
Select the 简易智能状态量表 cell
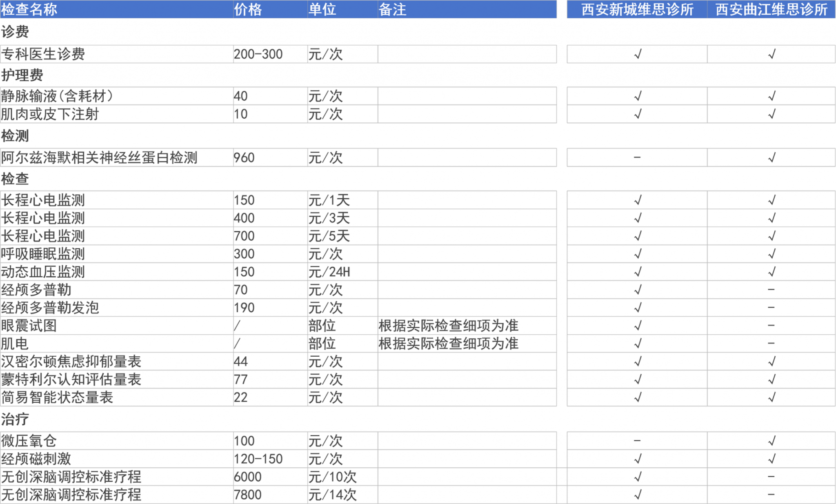coord(117,397)
